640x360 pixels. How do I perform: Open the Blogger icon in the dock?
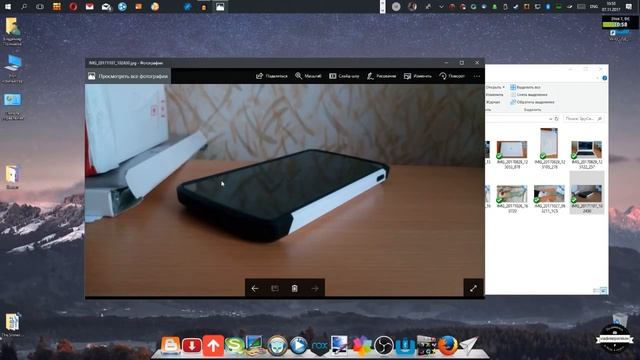pos(170,345)
